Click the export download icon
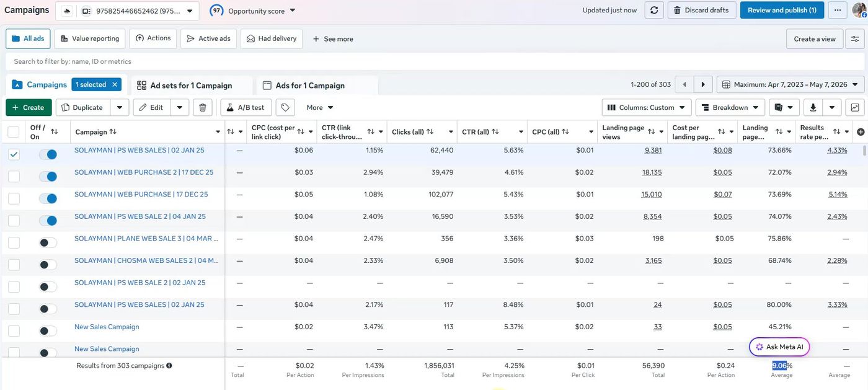 [x=813, y=107]
